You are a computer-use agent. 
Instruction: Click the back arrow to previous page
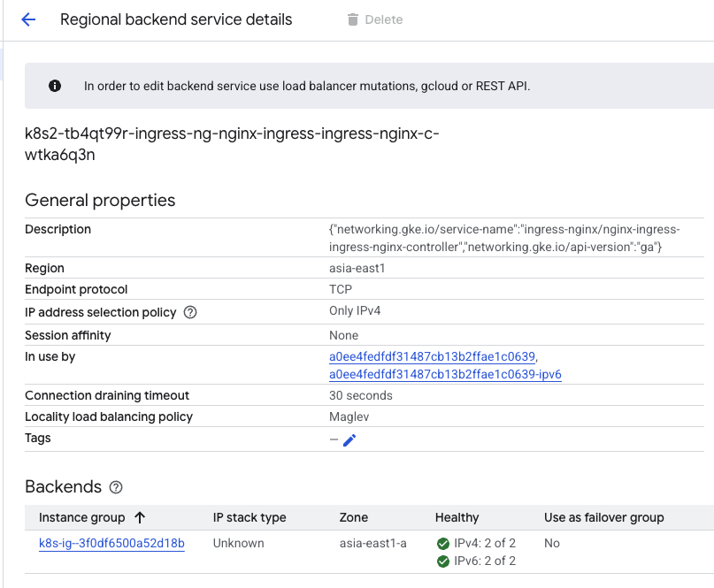[x=28, y=19]
